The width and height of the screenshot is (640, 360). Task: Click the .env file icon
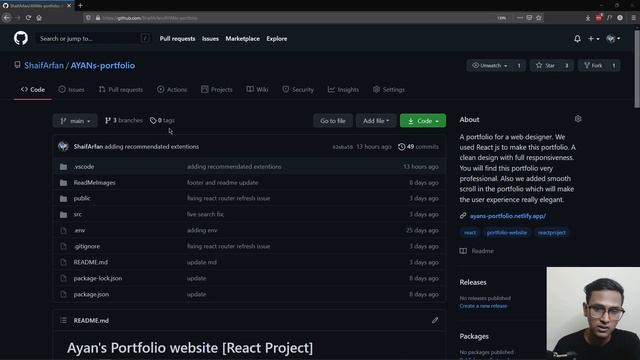coord(63,230)
